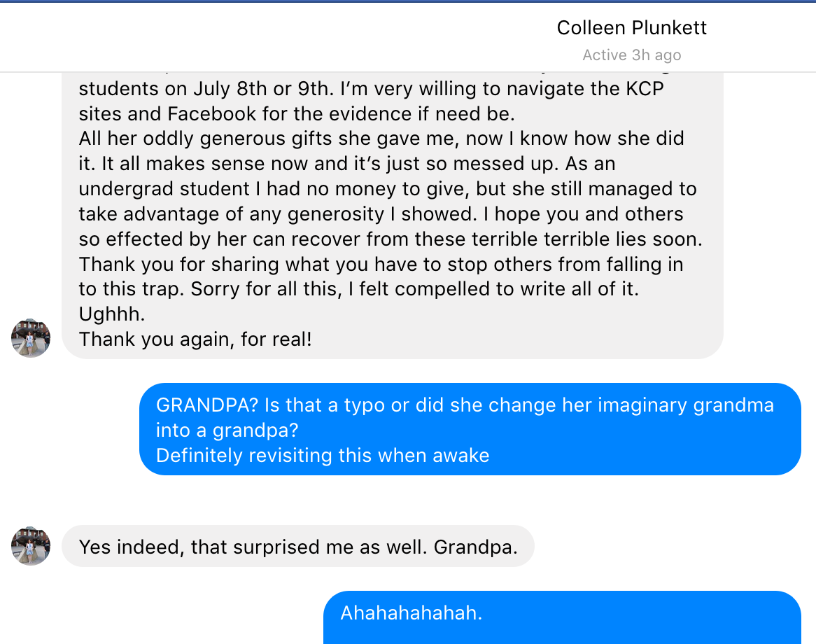The width and height of the screenshot is (816, 644).
Task: Click the avatar beside "Yes indeed" reply
Action: 31,545
